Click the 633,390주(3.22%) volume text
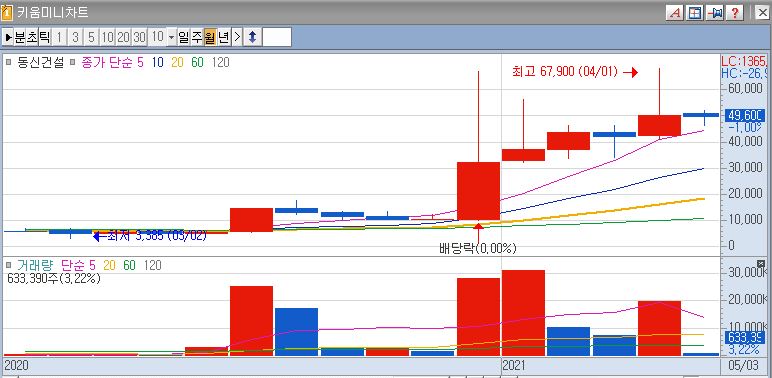 (x=54, y=279)
